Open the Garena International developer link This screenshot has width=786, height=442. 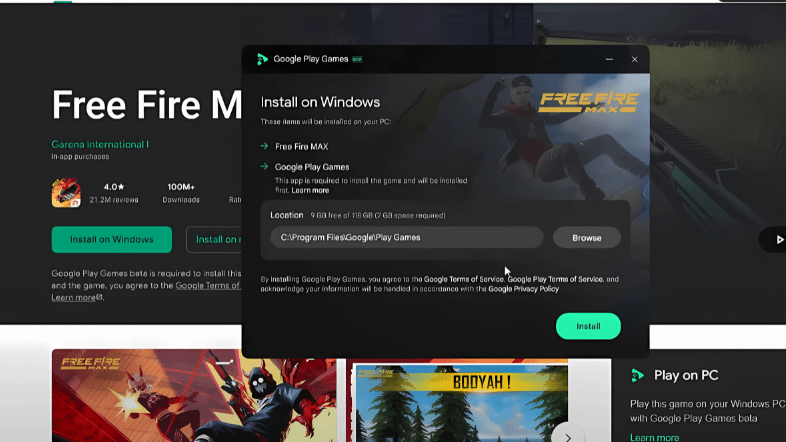100,144
